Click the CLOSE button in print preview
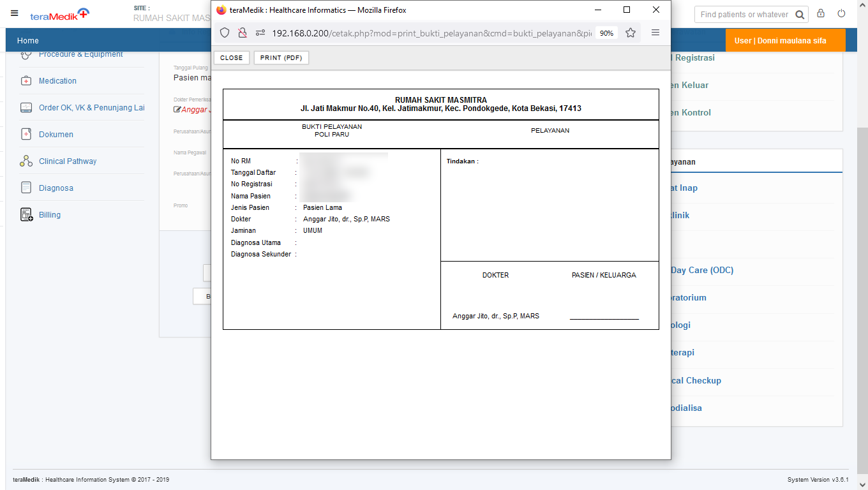 coord(232,58)
